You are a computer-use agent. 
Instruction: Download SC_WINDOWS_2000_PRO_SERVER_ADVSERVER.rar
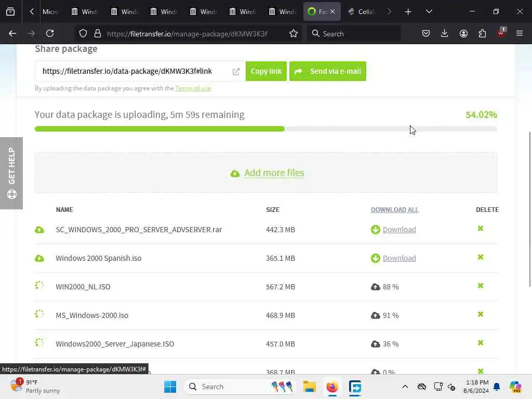[399, 230]
